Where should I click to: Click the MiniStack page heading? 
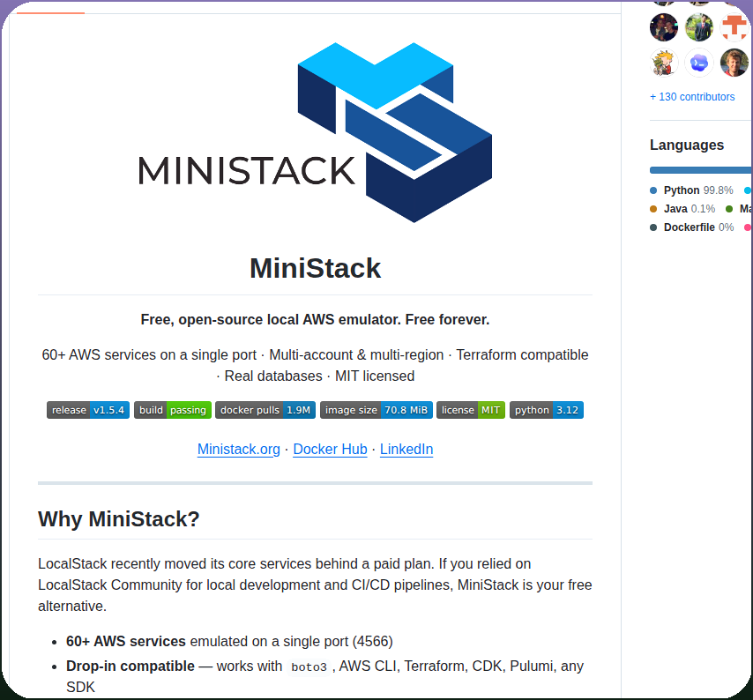(315, 268)
